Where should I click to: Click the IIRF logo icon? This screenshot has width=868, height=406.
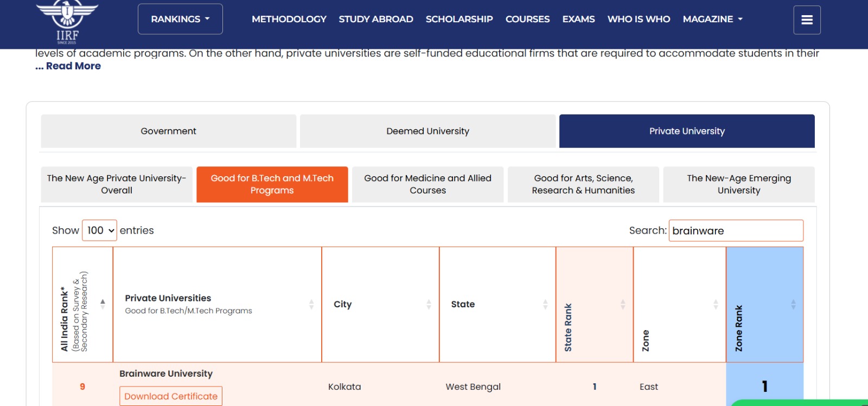tap(67, 22)
